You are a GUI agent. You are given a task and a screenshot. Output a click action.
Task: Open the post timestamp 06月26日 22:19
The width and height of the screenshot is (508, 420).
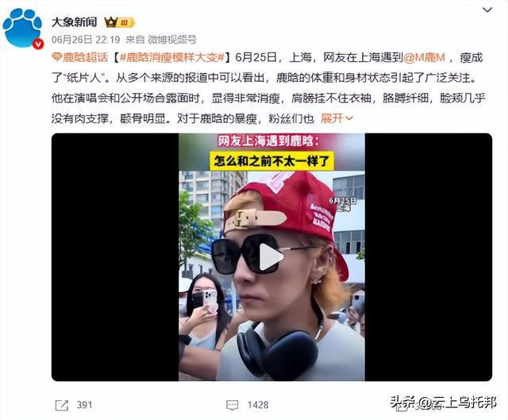(x=86, y=40)
